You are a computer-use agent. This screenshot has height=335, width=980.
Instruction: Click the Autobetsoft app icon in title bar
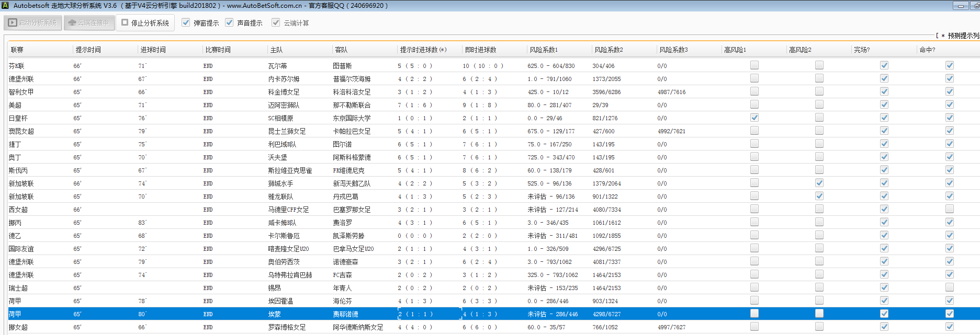(5, 5)
